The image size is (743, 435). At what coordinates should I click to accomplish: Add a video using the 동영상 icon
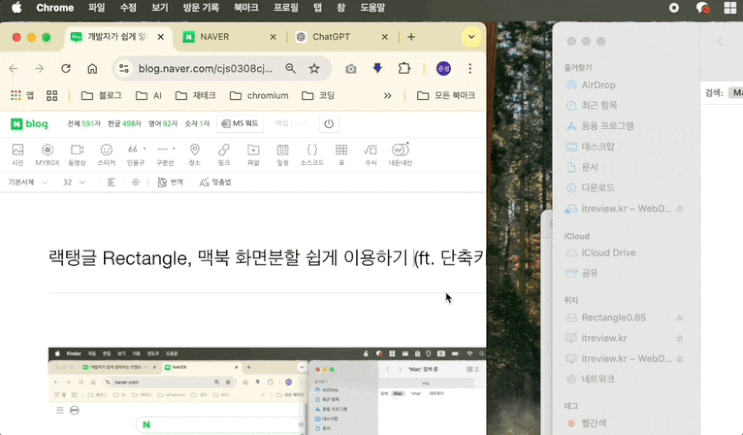pos(77,154)
